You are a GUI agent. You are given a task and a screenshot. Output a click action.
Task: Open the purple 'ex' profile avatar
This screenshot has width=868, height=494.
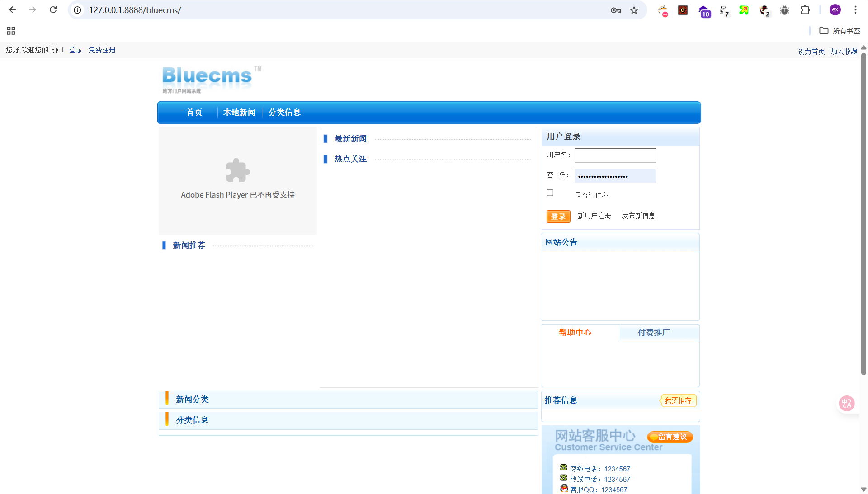coord(835,10)
